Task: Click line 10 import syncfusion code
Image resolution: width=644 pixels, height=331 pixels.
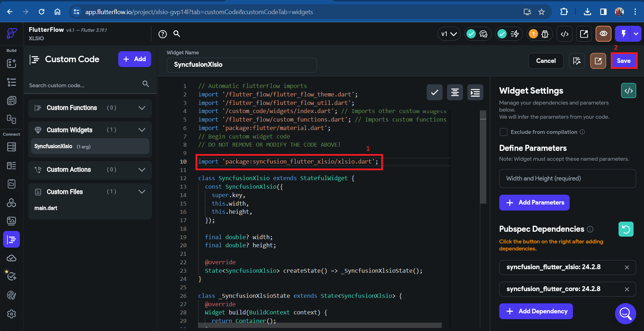Action: [288, 161]
